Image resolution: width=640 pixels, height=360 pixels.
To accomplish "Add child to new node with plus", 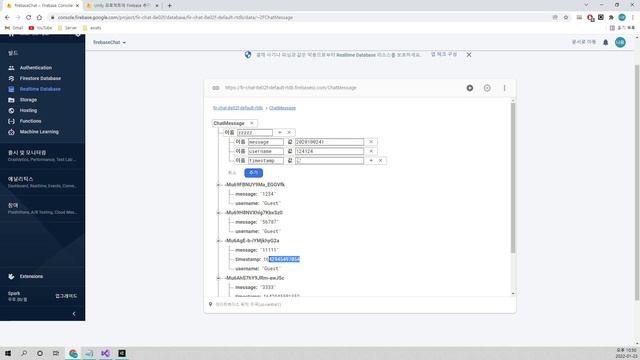I will (280, 132).
